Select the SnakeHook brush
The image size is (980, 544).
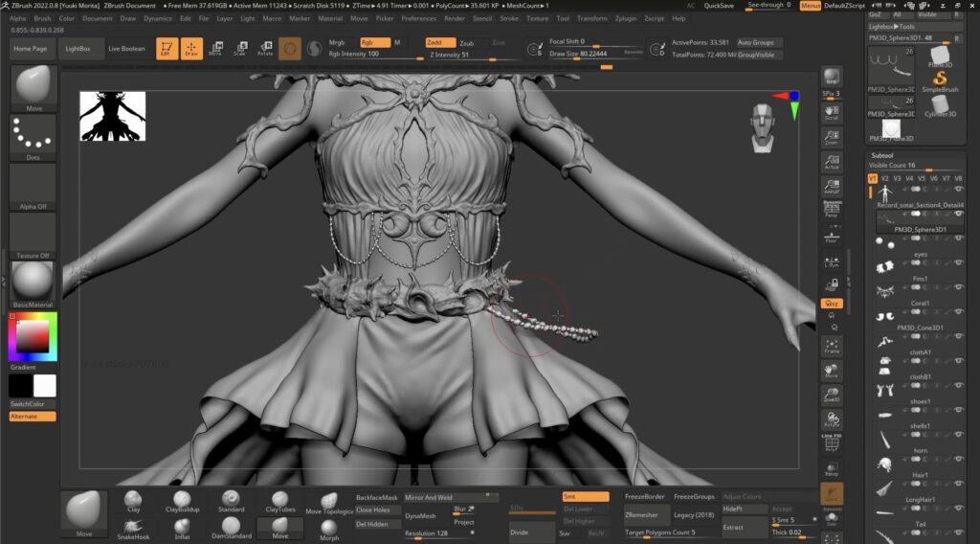133,526
